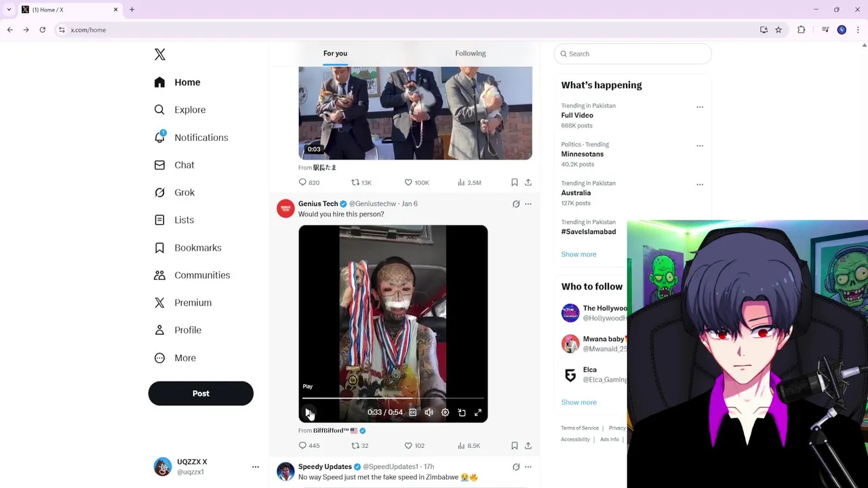Click the Search input field
The height and width of the screenshot is (488, 868).
click(x=633, y=54)
